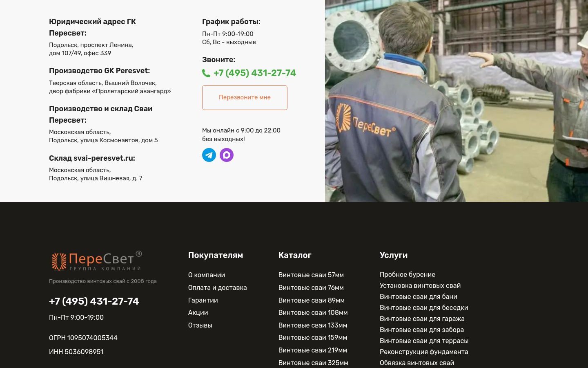Click the green phone handset icon
Image resolution: width=588 pixels, height=368 pixels.
(x=206, y=73)
